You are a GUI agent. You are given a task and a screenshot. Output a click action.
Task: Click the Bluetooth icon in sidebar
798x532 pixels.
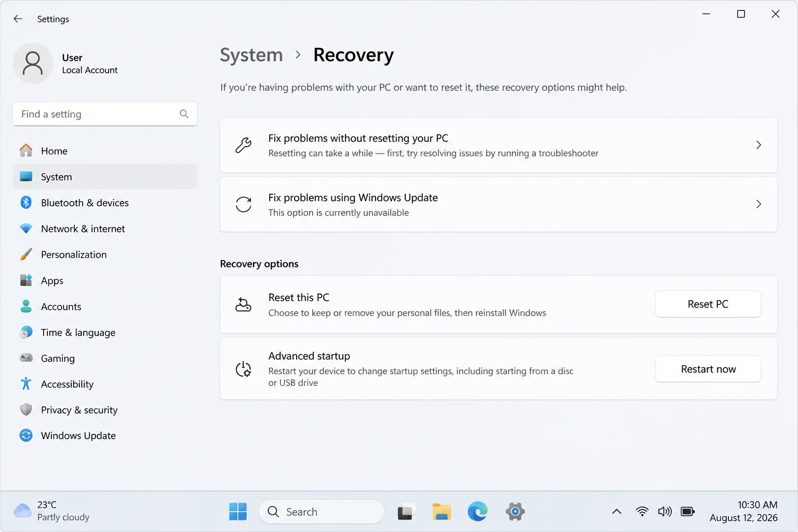(26, 203)
